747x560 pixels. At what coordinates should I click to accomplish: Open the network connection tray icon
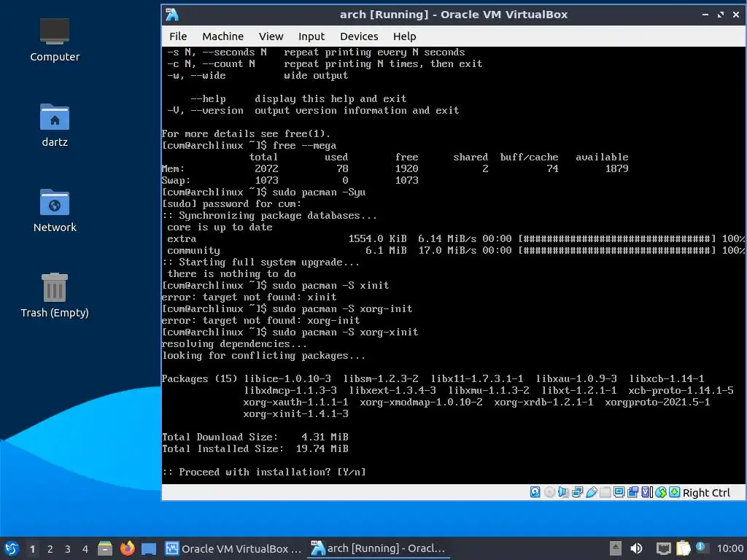click(663, 548)
